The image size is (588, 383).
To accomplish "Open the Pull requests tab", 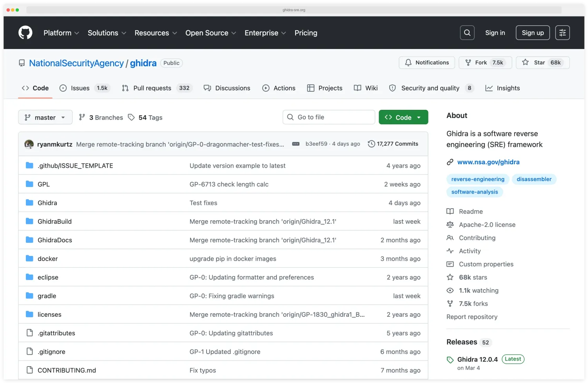I will (x=157, y=88).
